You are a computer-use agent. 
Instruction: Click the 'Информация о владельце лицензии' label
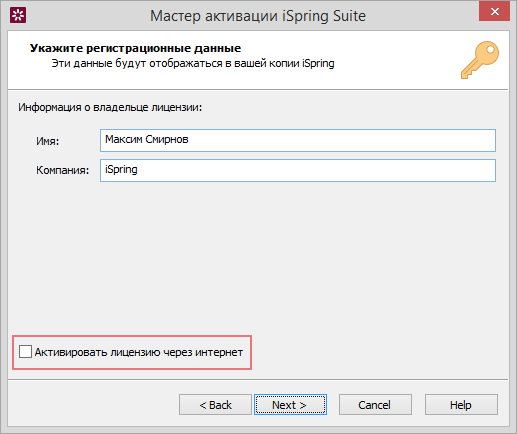[x=110, y=107]
